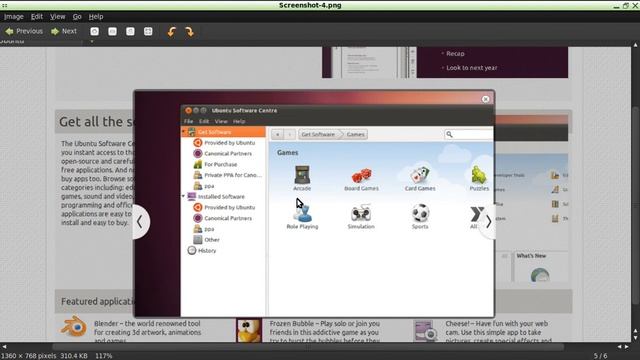Rotate the image clockwise
This screenshot has width=640, height=360.
click(x=189, y=31)
